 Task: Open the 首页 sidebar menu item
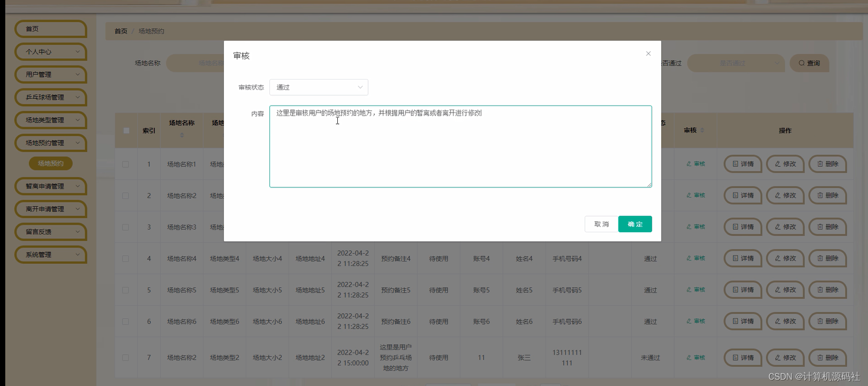click(x=50, y=29)
